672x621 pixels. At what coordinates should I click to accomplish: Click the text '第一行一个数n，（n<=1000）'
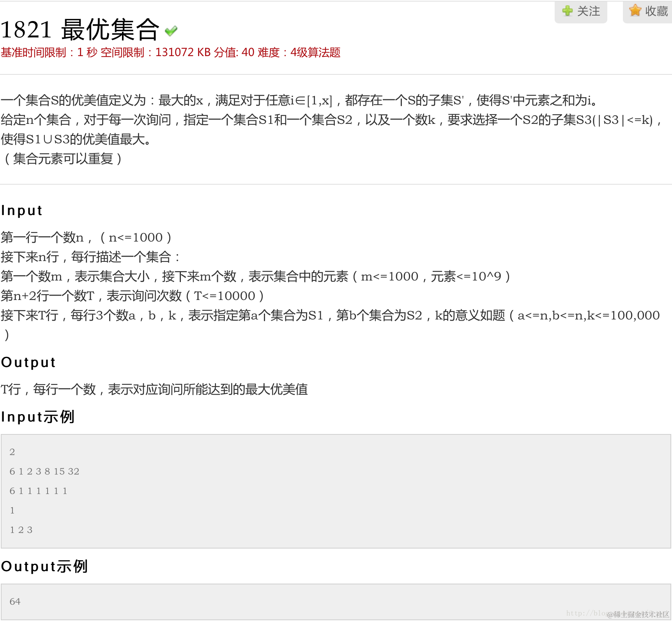86,237
